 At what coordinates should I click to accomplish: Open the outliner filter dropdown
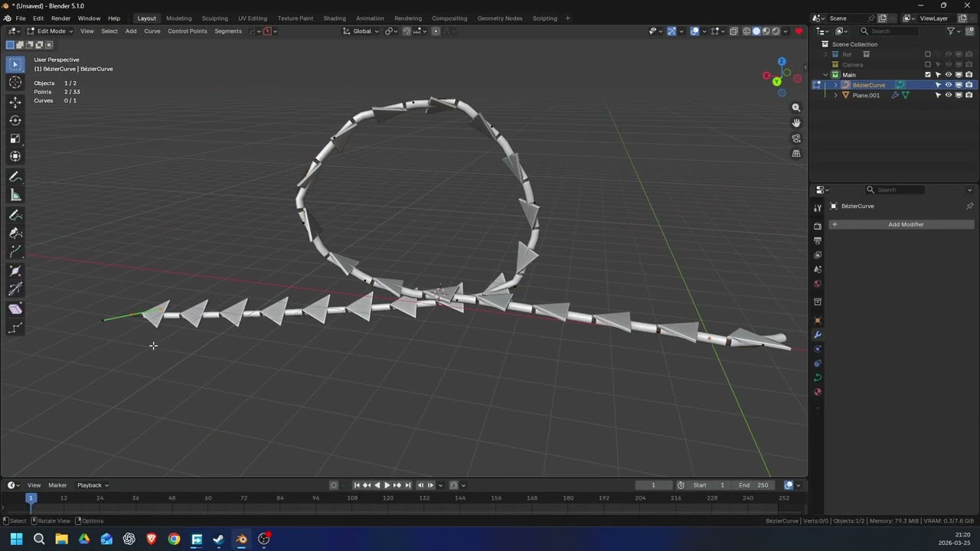953,31
